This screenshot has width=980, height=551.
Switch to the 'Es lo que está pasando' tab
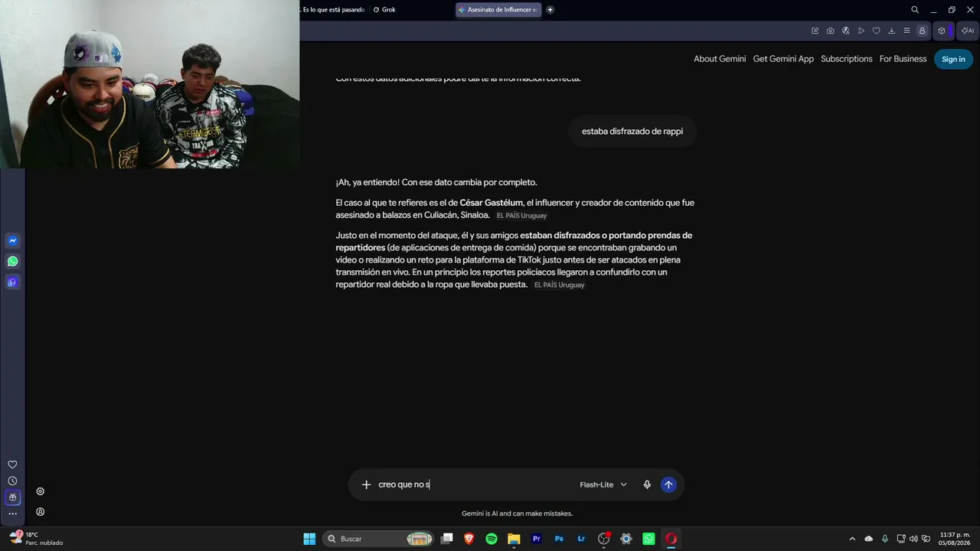tap(333, 10)
